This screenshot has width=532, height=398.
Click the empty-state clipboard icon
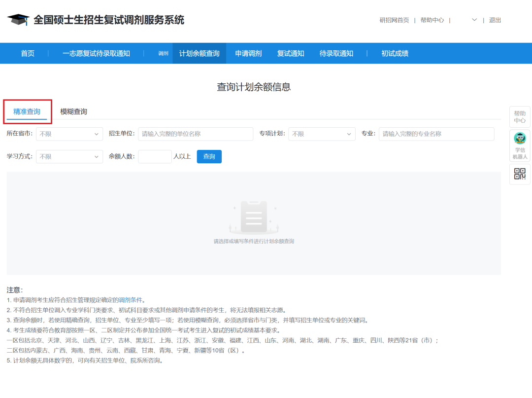coord(253,216)
